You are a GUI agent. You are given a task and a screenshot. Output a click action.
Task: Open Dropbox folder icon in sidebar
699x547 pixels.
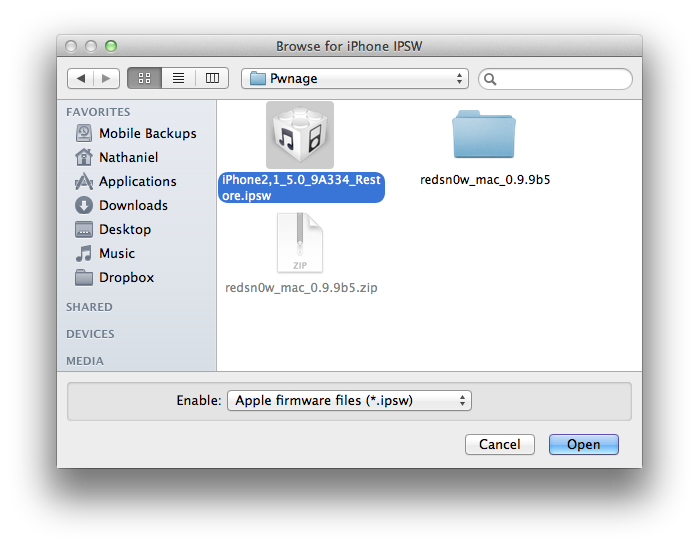(x=84, y=277)
